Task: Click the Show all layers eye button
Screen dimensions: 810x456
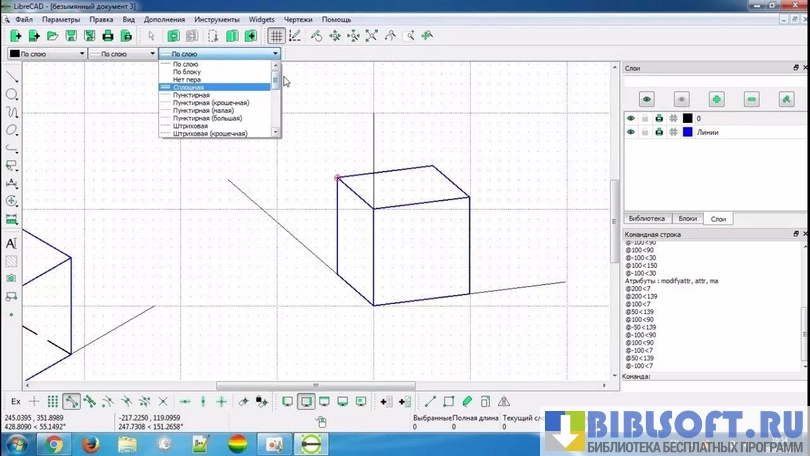Action: 647,99
